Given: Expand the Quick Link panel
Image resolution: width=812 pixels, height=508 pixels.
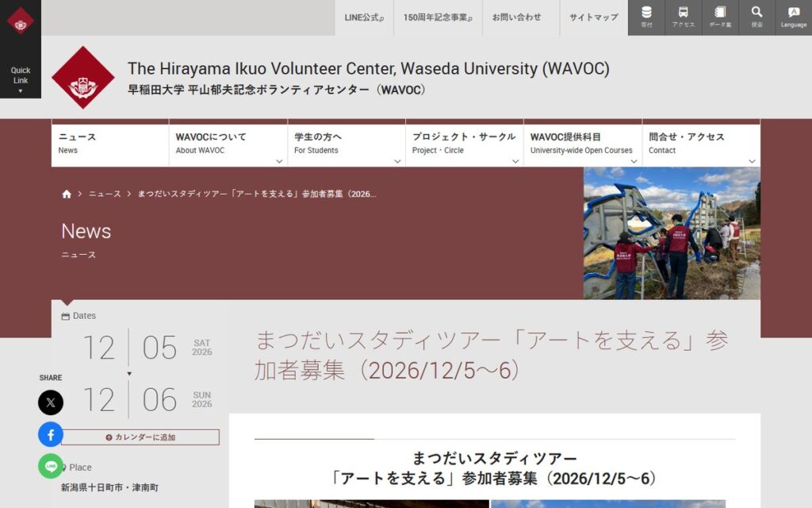Looking at the screenshot, I should [20, 79].
